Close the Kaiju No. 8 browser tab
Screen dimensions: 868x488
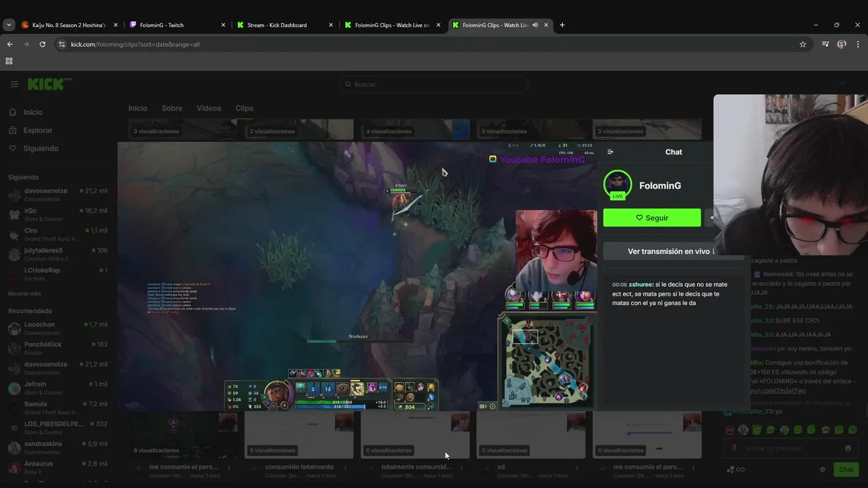point(115,25)
